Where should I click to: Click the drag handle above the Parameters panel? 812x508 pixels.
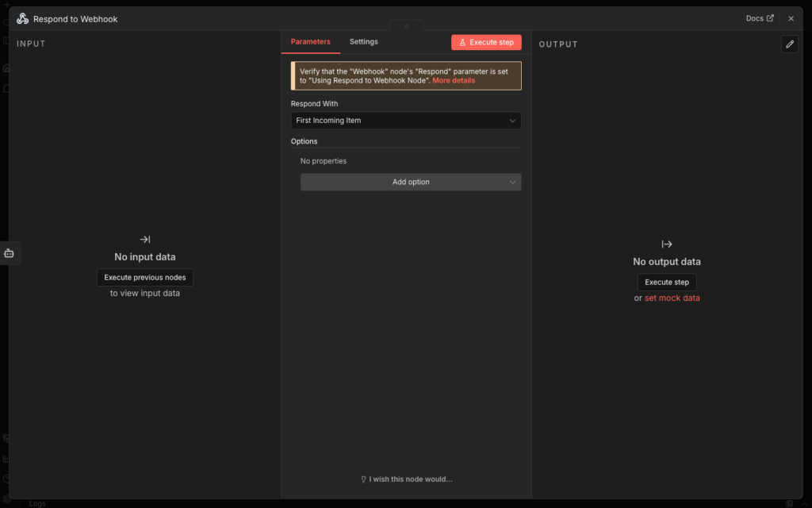point(406,26)
